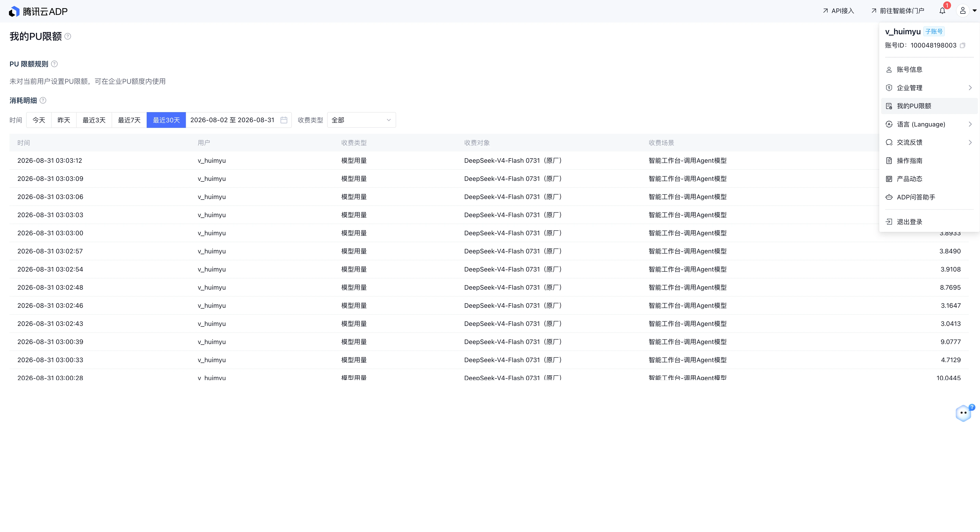
Task: Collapse the user menu caret arrow
Action: [974, 11]
